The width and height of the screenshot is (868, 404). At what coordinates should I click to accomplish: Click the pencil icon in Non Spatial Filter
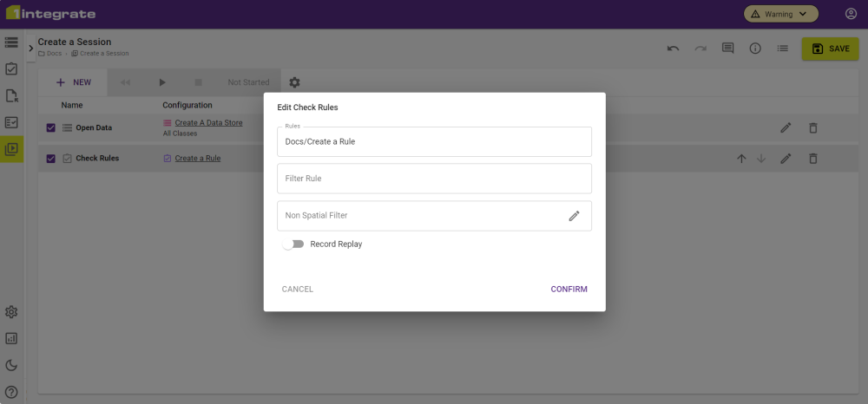point(574,216)
